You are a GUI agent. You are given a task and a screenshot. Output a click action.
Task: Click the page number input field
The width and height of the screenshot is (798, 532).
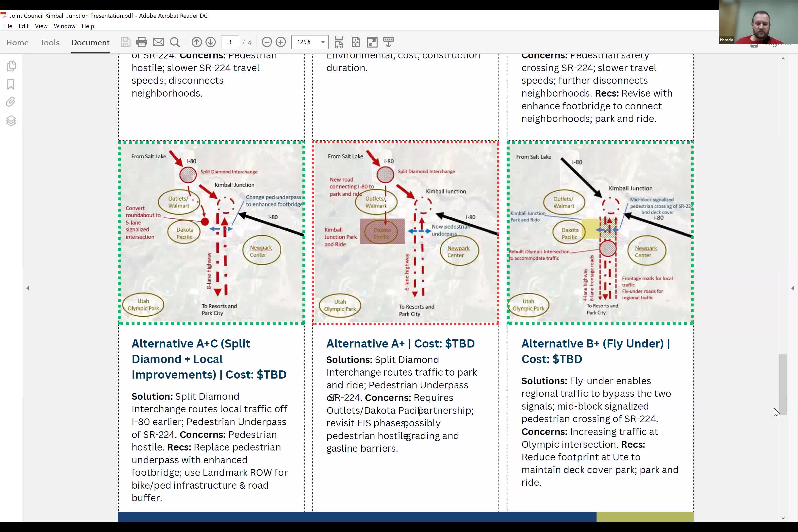230,42
